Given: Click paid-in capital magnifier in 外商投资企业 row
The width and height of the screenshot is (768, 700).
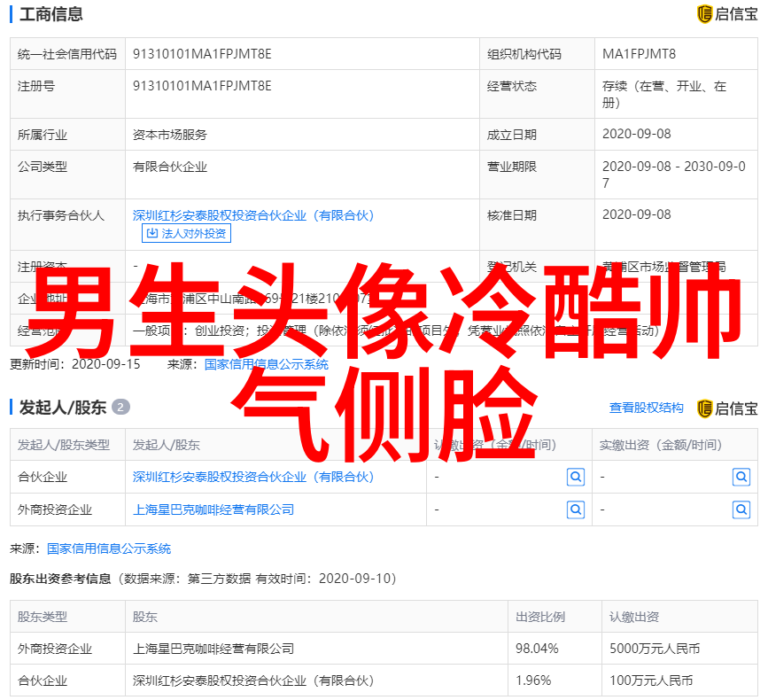Looking at the screenshot, I should point(741,509).
